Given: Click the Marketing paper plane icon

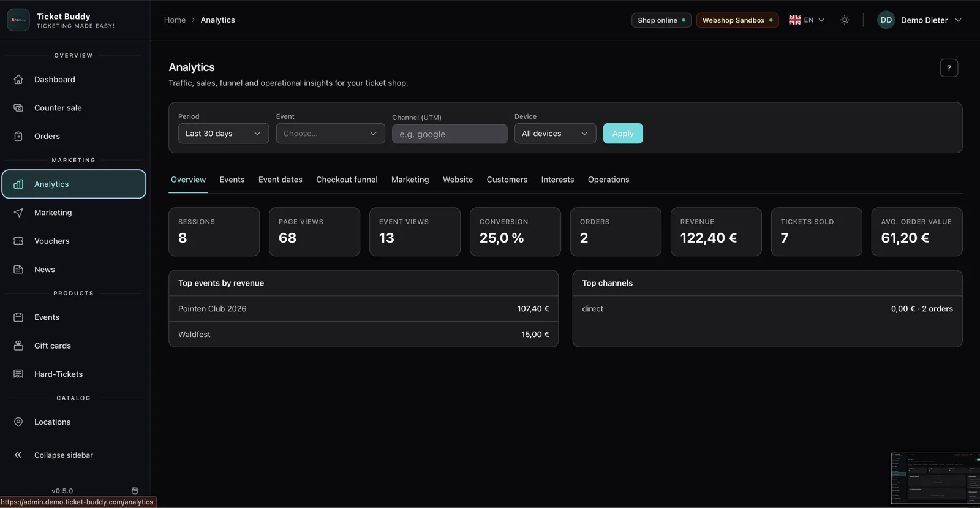Looking at the screenshot, I should coord(18,213).
